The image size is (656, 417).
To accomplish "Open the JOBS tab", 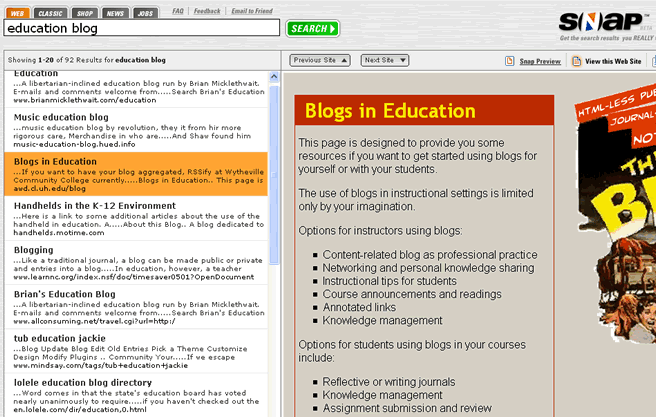I will 146,13.
